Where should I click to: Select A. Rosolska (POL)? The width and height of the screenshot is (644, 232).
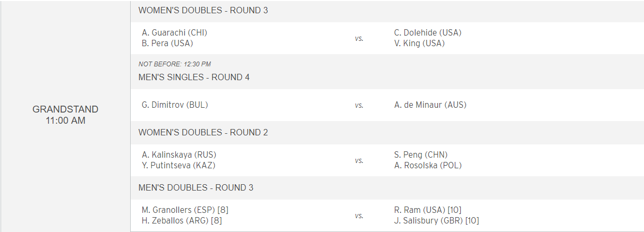tap(428, 166)
